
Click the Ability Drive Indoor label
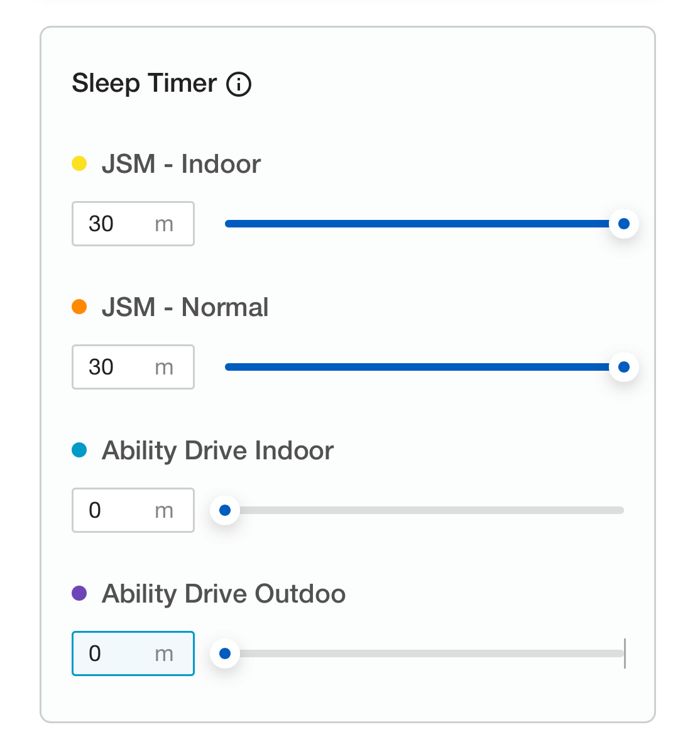217,451
